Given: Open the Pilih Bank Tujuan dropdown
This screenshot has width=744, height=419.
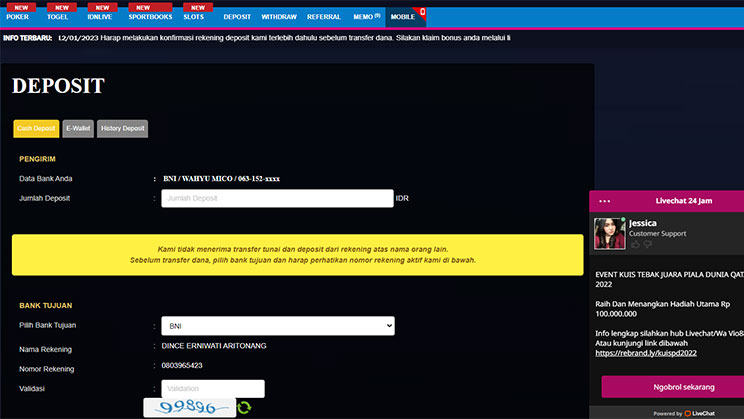Looking at the screenshot, I should pyautogui.click(x=278, y=326).
